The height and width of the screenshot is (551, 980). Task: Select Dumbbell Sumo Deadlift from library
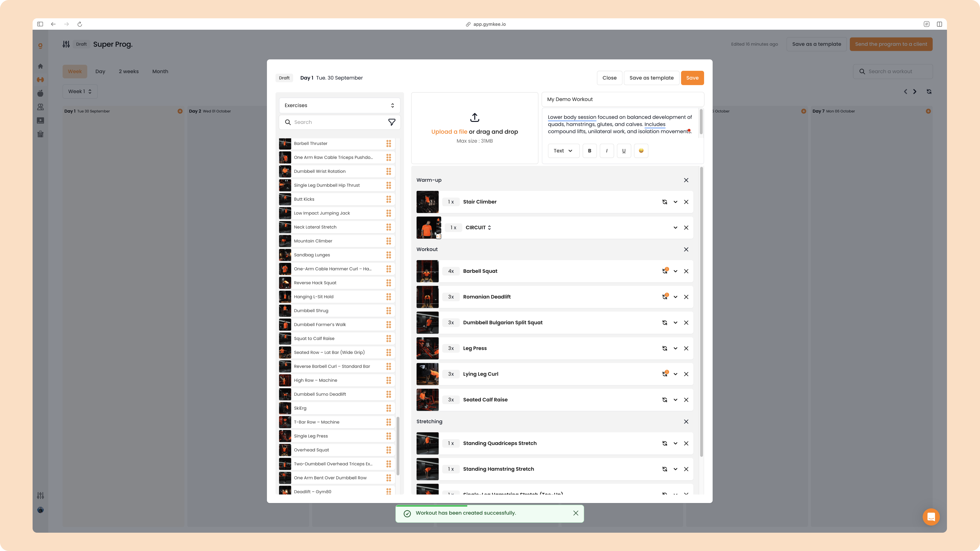(x=337, y=394)
